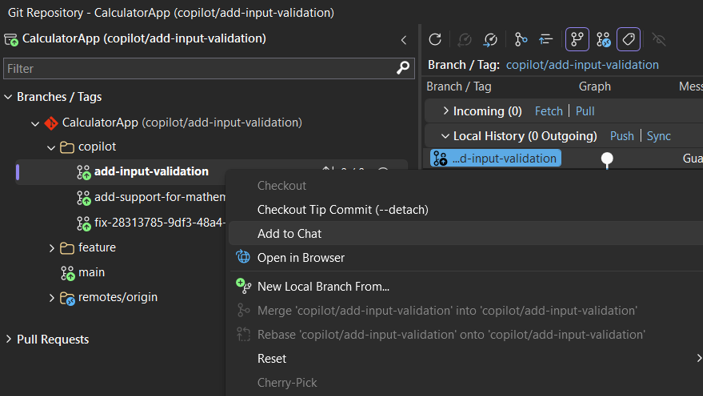
Task: Click the red git icon beside CalculatorApp
Action: (51, 123)
